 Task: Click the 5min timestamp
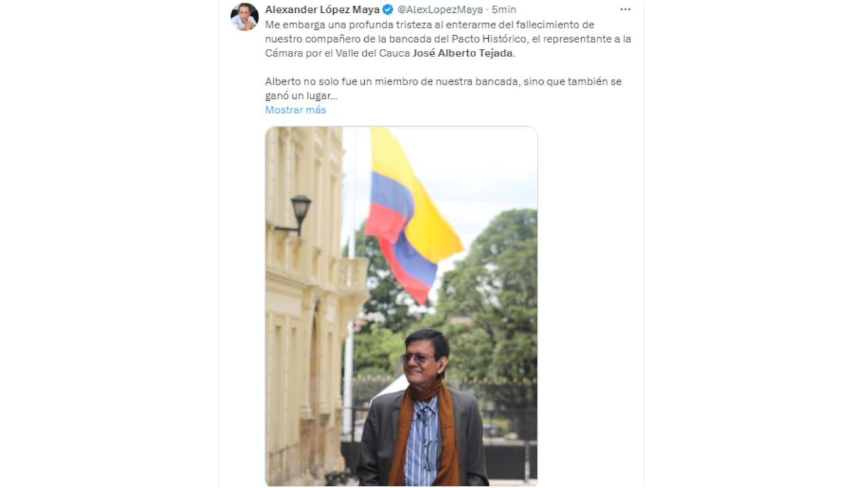(x=504, y=9)
